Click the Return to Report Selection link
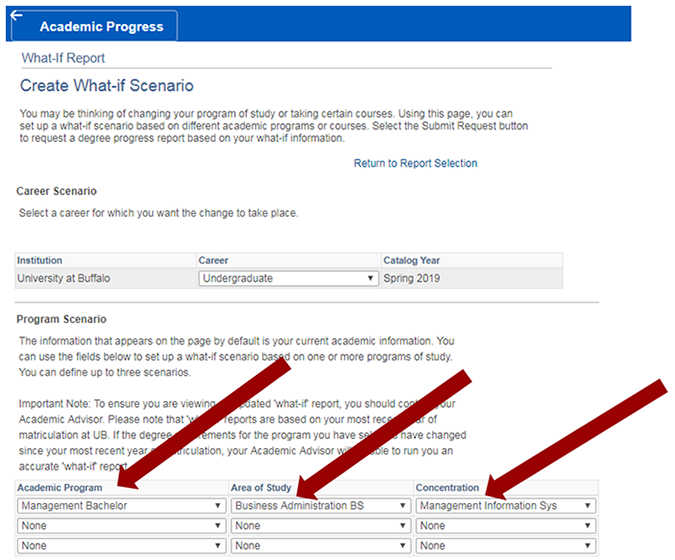This screenshot has height=560, width=675. click(415, 163)
